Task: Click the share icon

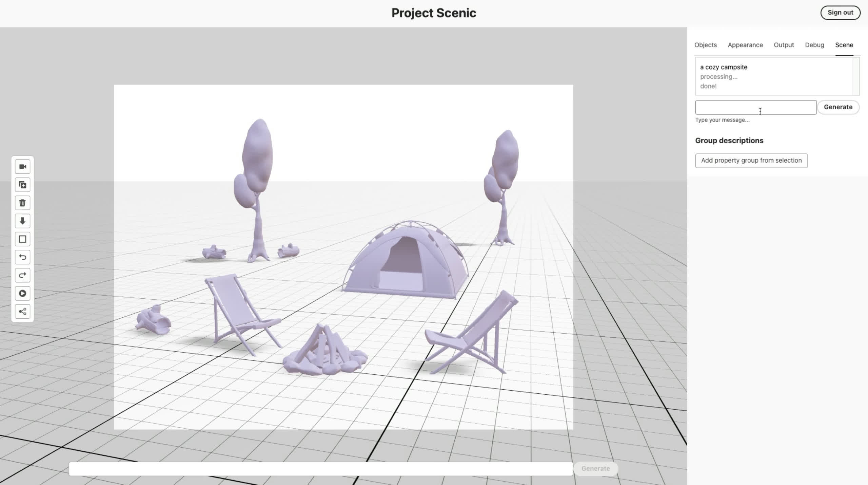Action: [x=22, y=312]
